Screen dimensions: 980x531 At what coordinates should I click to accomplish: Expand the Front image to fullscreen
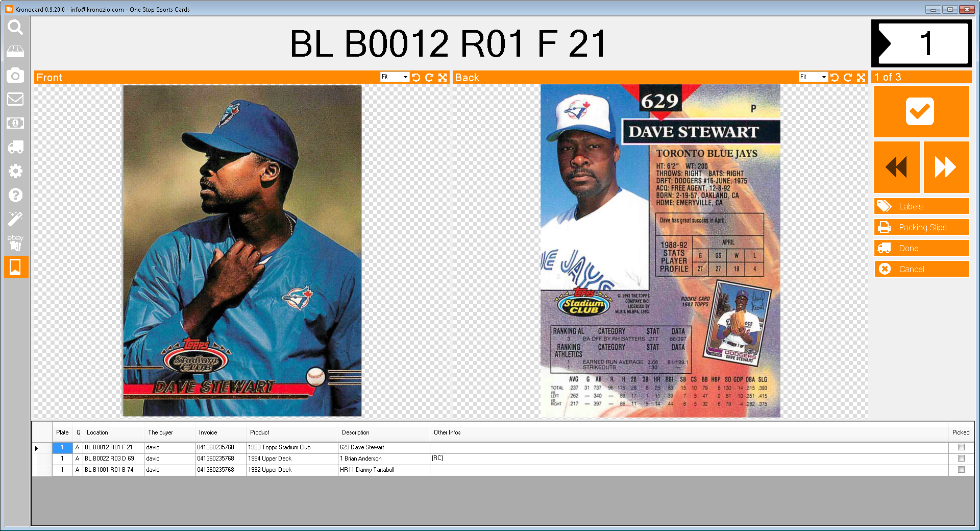pyautogui.click(x=443, y=78)
